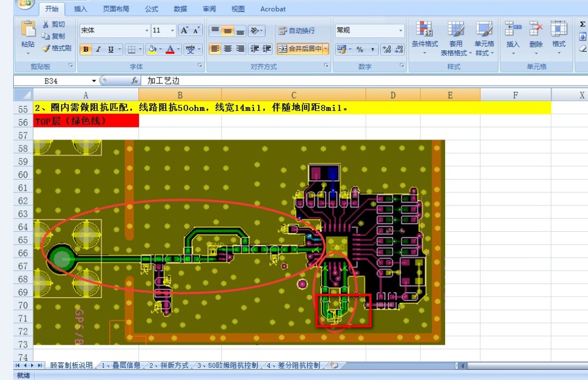Toggle Underline formatting

[110, 49]
